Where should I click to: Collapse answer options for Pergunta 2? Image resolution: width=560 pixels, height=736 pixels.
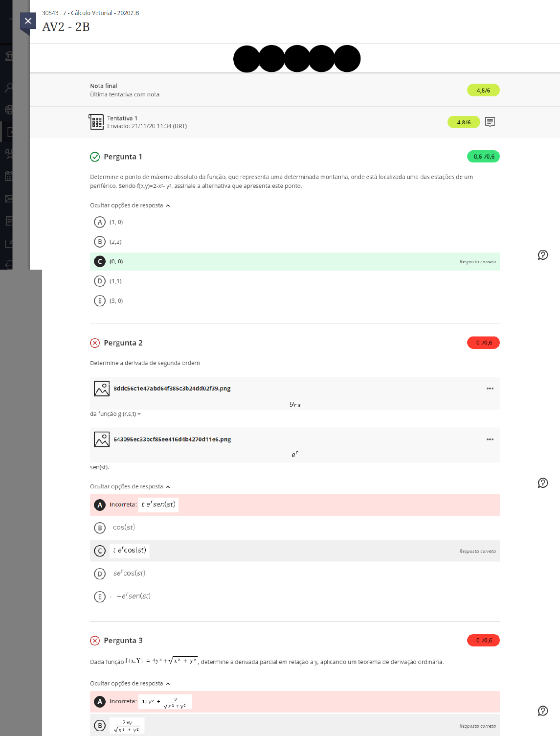click(x=130, y=487)
